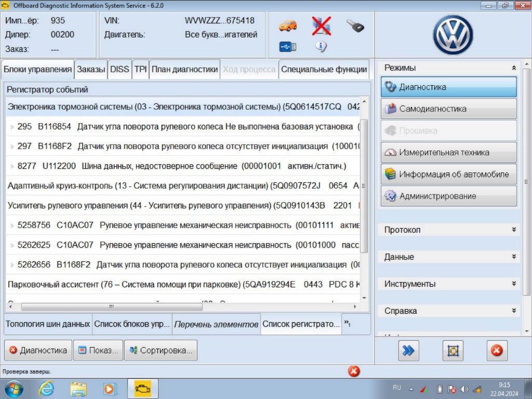Select Диагностика mode
The width and height of the screenshot is (532, 399).
[x=448, y=87]
